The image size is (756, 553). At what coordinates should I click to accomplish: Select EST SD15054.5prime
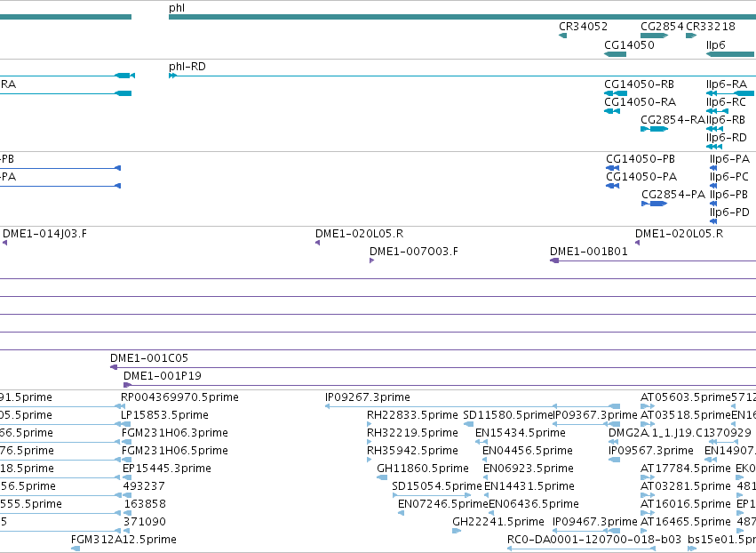pos(437,486)
